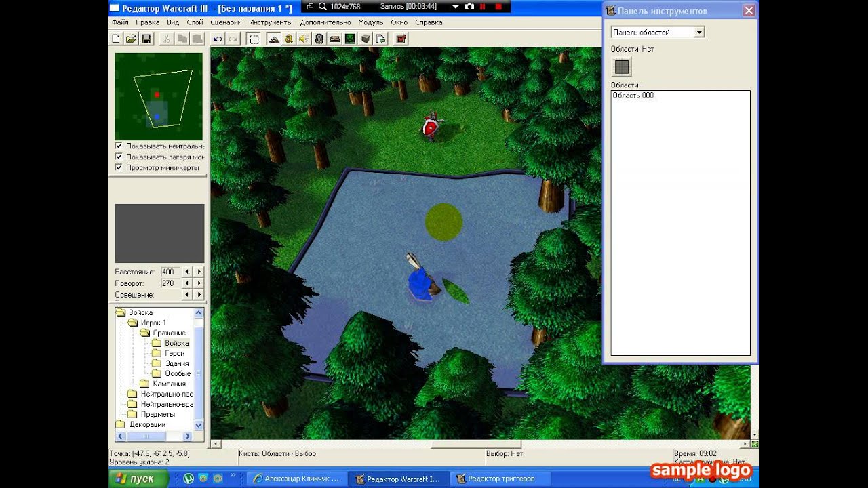Open the Campaign editor icon
Image resolution: width=868 pixels, height=488 pixels.
[x=334, y=39]
